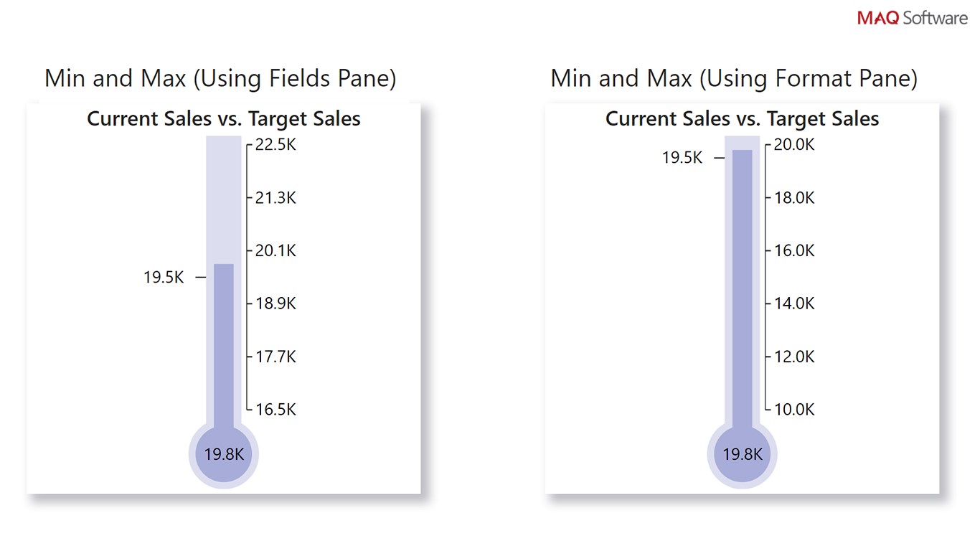Viewport: 980px width, 551px height.
Task: Click the 16.5K axis minimum label
Action: [x=275, y=410]
